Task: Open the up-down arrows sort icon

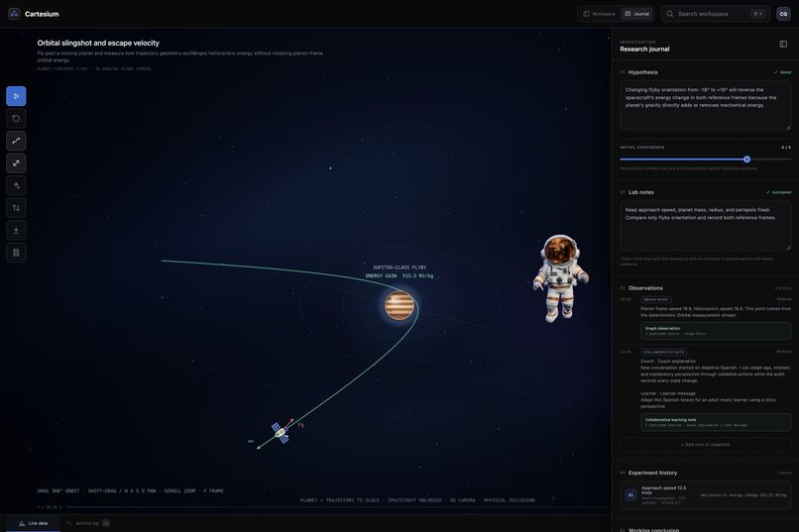Action: [16, 208]
